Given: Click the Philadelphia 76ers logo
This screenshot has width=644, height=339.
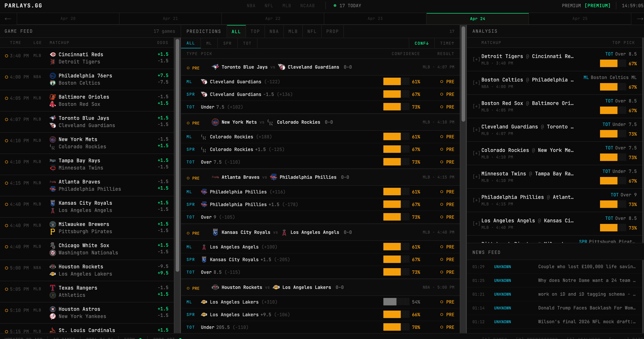Looking at the screenshot, I should (x=53, y=76).
